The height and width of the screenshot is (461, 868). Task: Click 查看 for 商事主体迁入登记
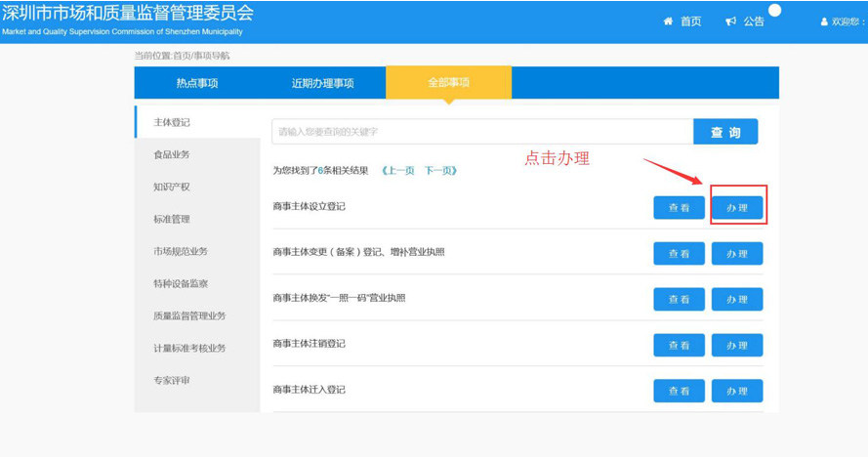coord(679,391)
